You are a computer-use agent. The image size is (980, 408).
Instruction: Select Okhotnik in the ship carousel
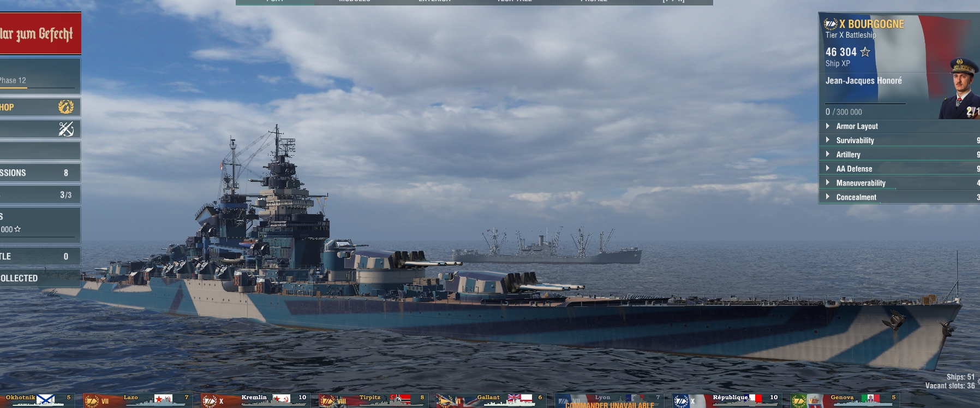click(37, 400)
